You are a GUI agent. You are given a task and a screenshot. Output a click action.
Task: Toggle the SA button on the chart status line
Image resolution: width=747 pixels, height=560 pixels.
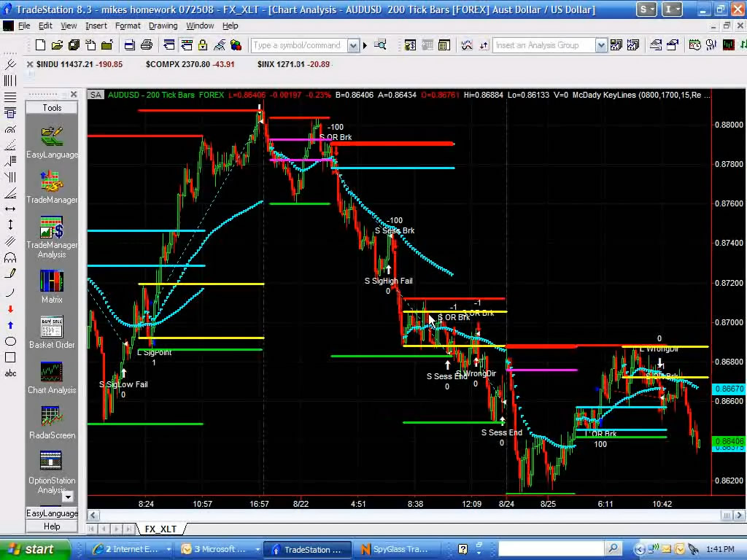coord(96,95)
